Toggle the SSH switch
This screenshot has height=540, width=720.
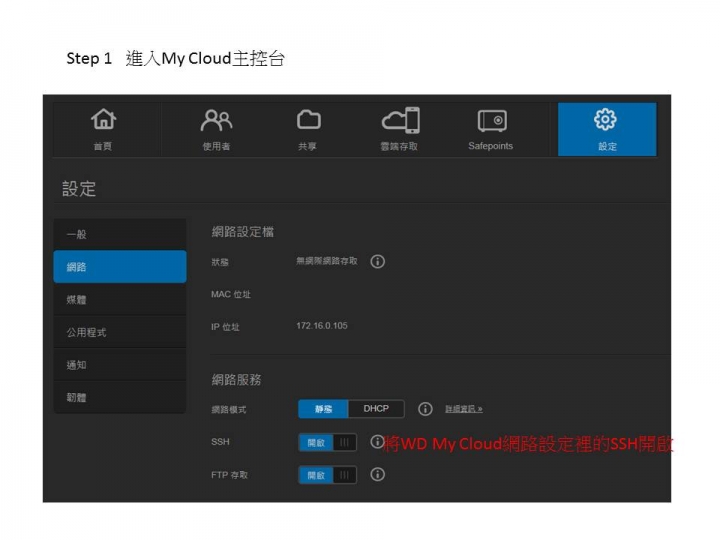click(x=327, y=443)
